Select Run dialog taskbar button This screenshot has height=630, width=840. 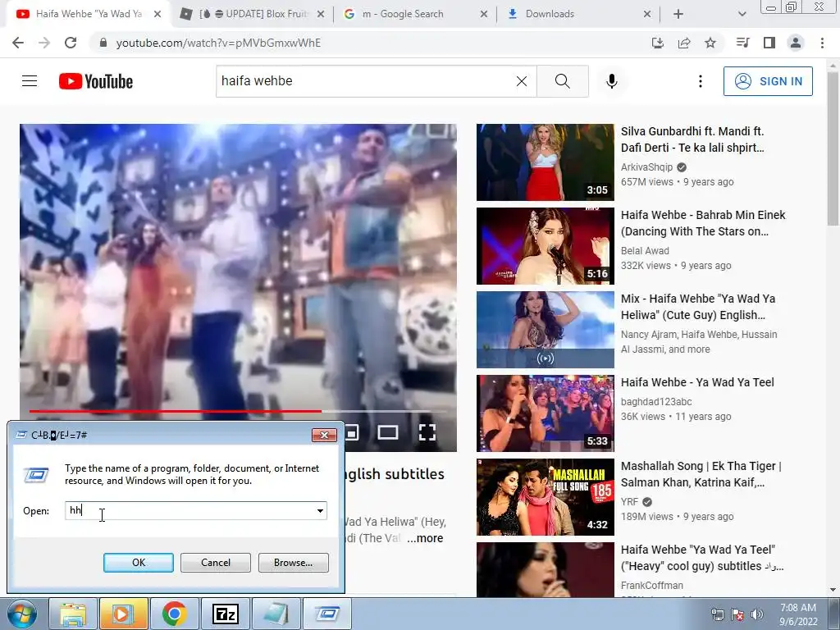point(327,614)
